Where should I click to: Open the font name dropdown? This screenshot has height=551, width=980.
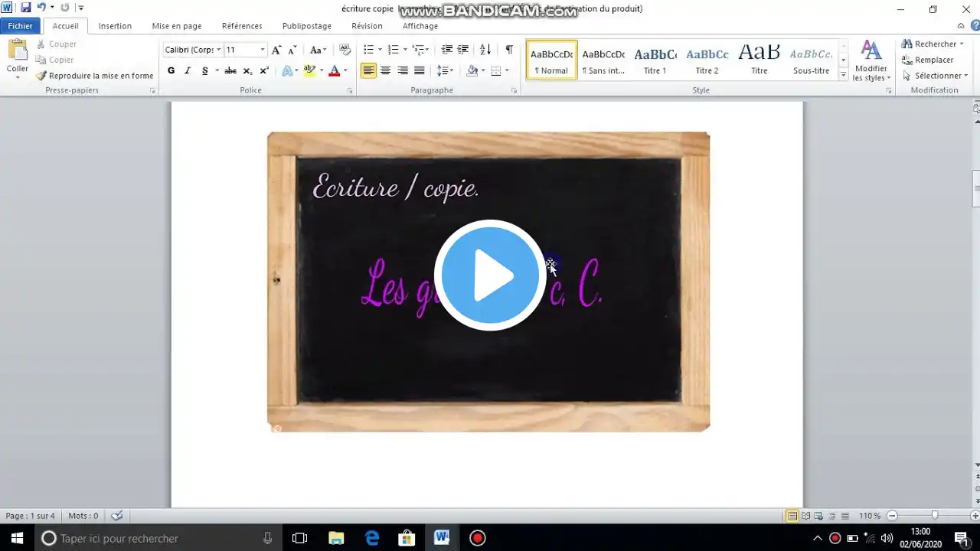coord(218,50)
